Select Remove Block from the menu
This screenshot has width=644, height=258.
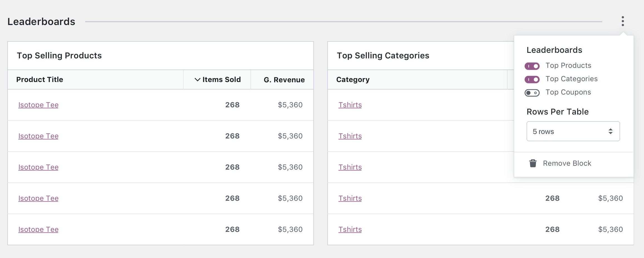pos(567,163)
